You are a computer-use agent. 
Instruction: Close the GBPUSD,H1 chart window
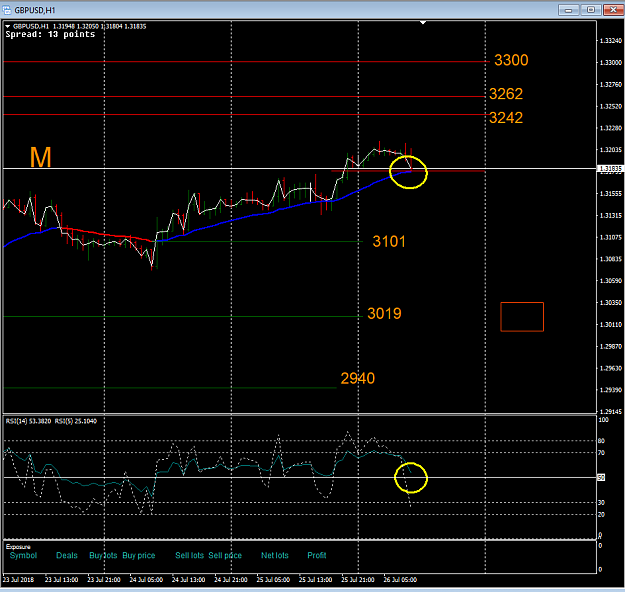613,10
